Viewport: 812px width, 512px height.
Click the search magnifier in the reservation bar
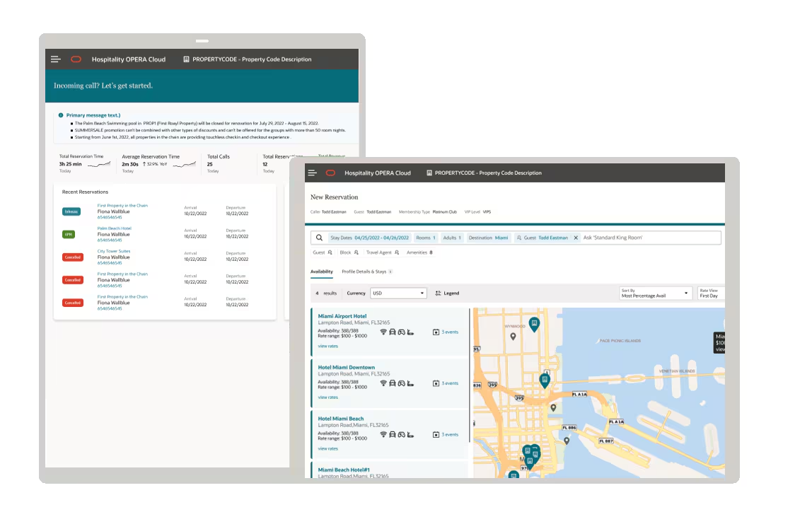(320, 238)
